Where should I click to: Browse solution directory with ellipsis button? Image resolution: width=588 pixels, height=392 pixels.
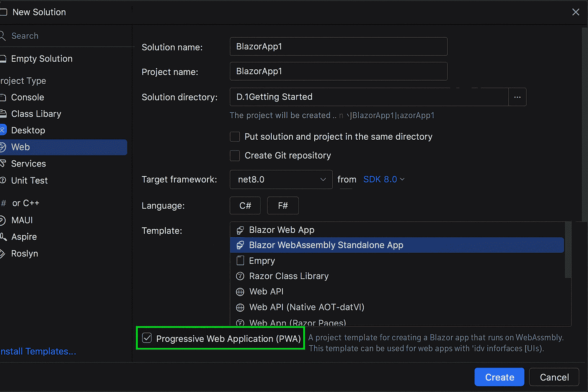pos(518,97)
